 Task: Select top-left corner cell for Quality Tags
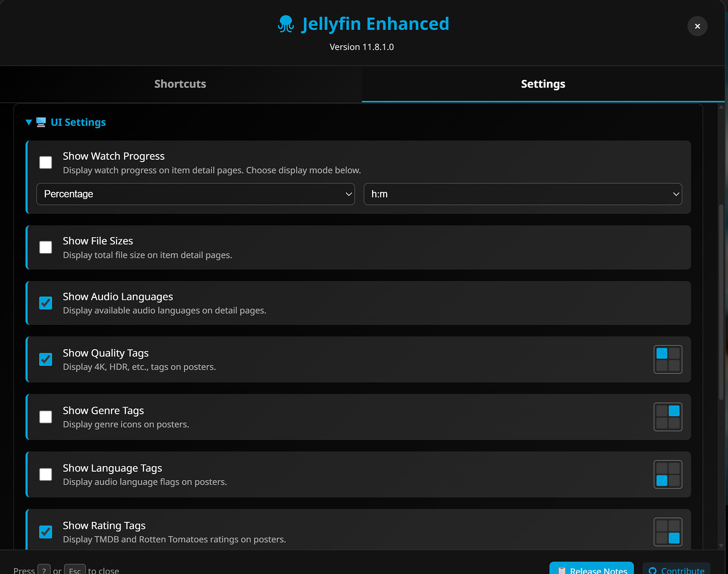click(x=662, y=353)
